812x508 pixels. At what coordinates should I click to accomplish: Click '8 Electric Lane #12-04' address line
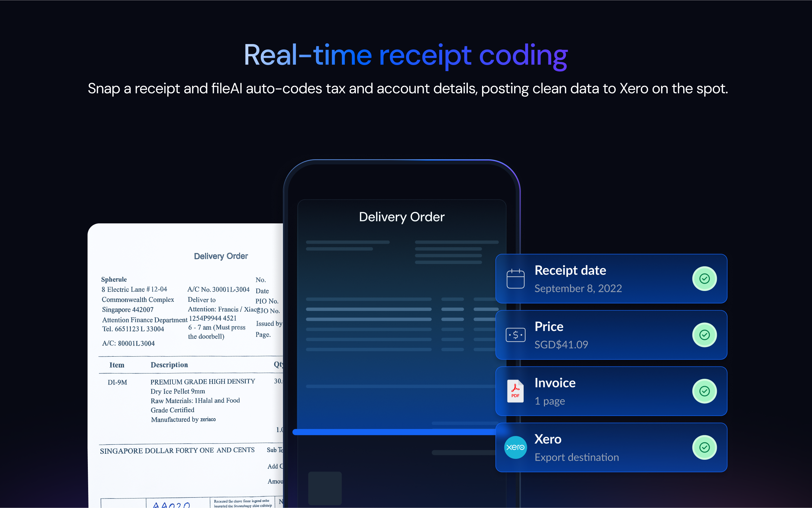[x=134, y=289]
